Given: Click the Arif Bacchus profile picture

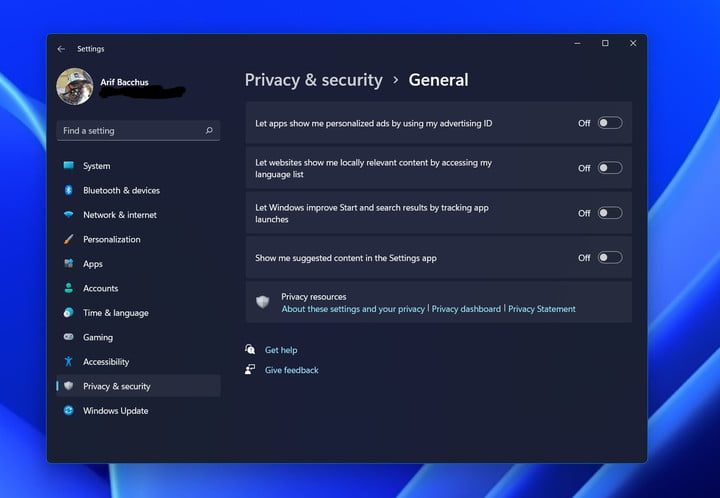Looking at the screenshot, I should [x=74, y=86].
